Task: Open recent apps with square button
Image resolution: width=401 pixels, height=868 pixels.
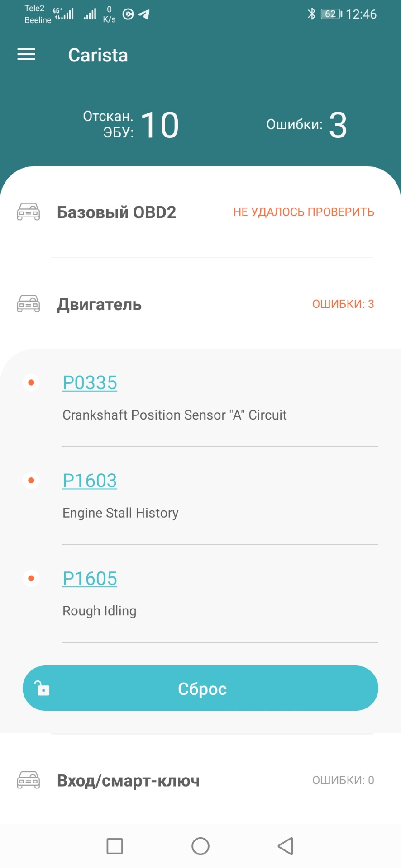Action: (115, 846)
